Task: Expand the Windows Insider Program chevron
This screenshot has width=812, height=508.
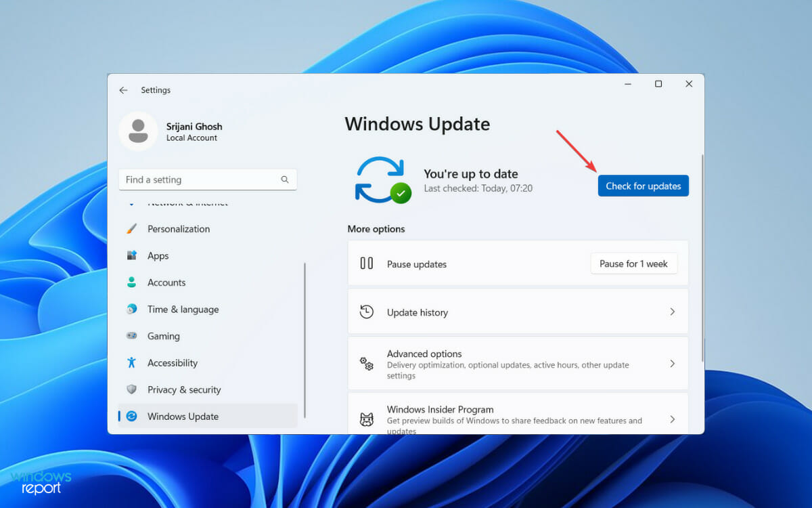Action: click(672, 419)
